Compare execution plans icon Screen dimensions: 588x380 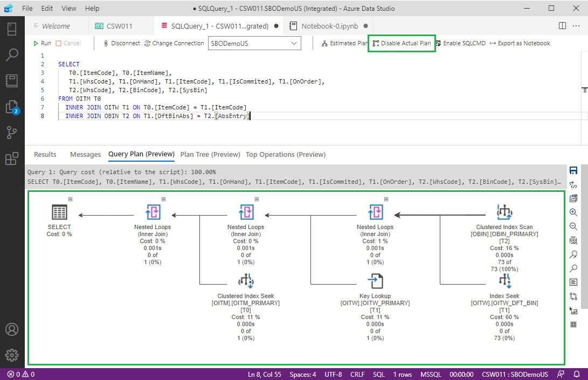pos(573,296)
